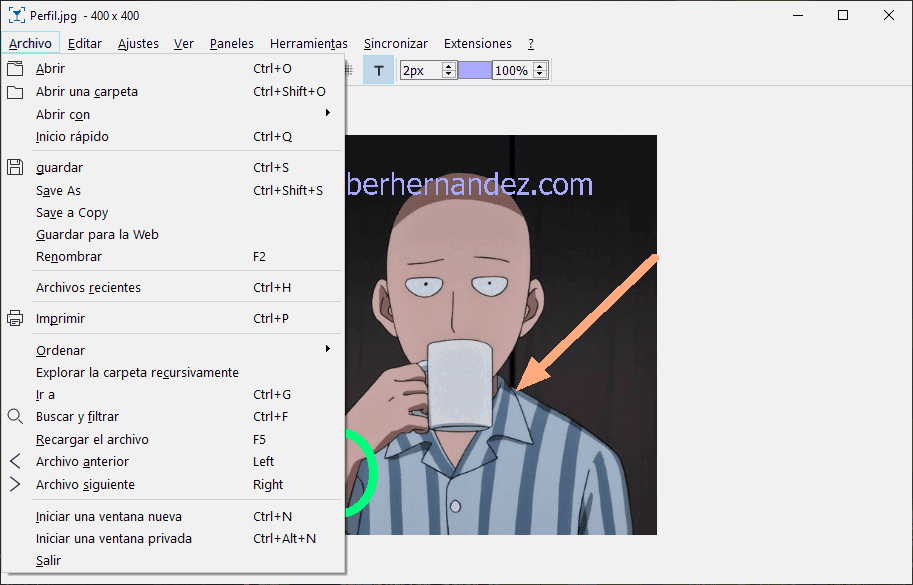
Task: Click the 100% opacity field
Action: pyautogui.click(x=512, y=70)
